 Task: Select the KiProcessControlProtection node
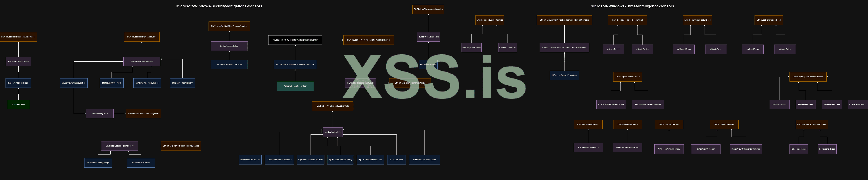point(564,75)
